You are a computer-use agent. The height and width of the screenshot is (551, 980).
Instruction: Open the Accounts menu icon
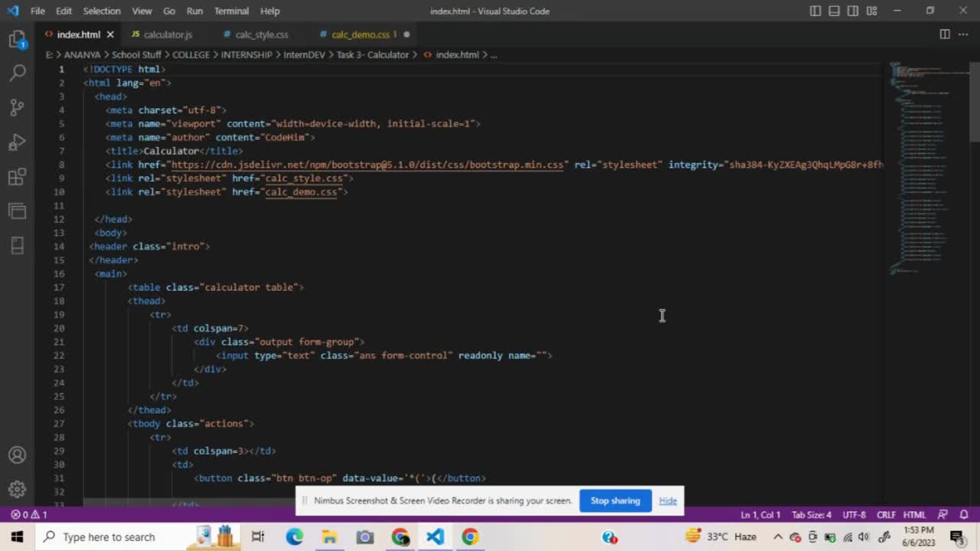[x=17, y=455]
